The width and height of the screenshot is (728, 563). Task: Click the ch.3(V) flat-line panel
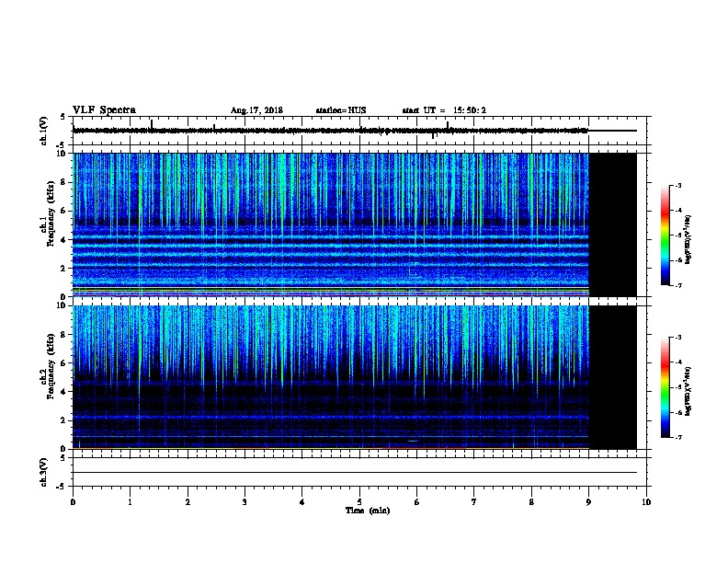359,472
